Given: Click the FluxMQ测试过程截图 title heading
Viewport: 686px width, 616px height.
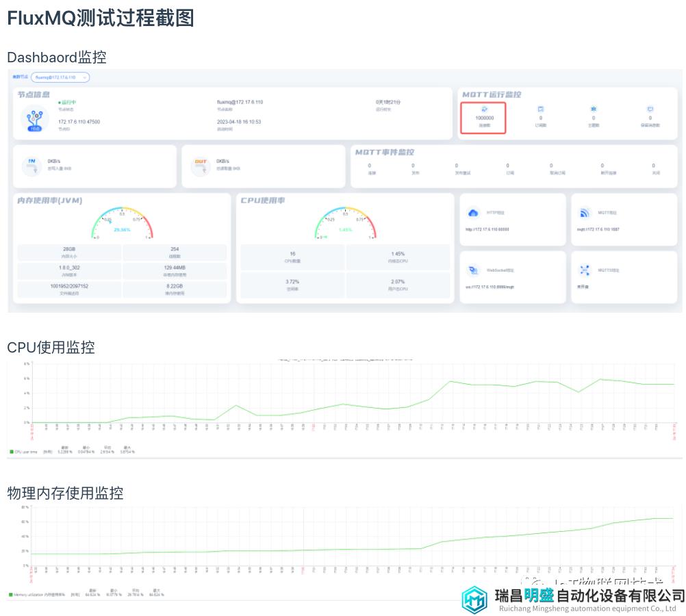Looking at the screenshot, I should [101, 18].
